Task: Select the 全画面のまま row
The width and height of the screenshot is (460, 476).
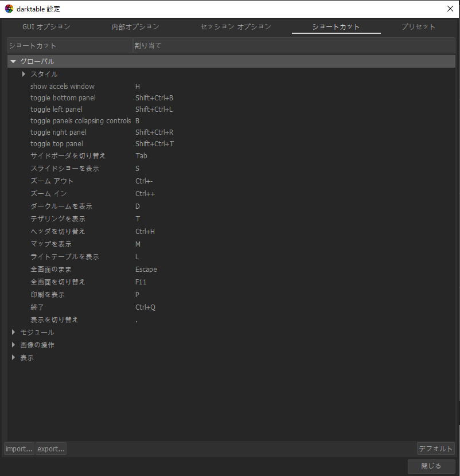Action: [231, 270]
